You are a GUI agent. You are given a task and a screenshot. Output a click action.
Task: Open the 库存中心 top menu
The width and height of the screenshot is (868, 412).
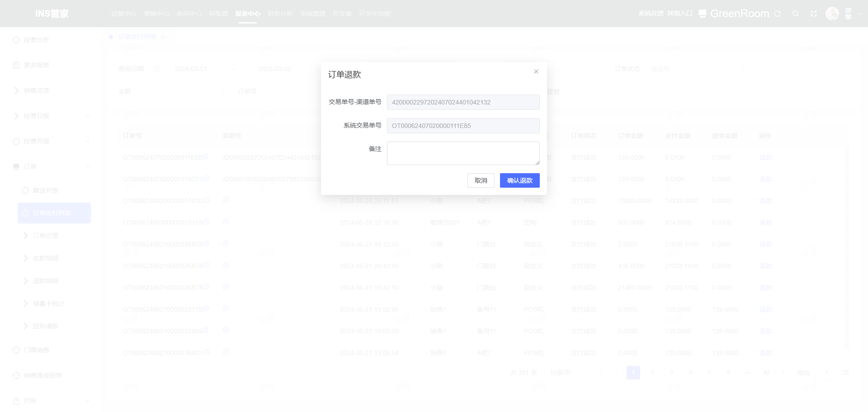[189, 14]
